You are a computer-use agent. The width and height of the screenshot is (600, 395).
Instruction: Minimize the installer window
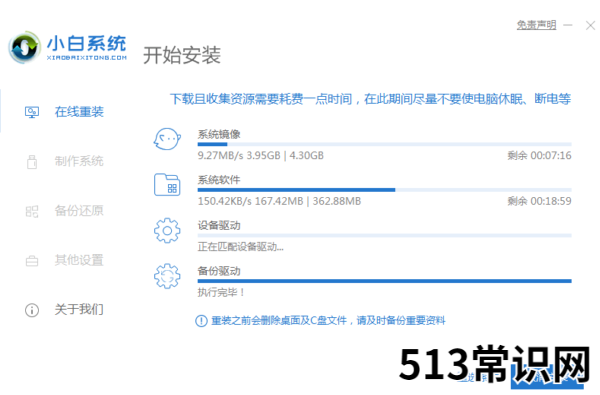[568, 25]
